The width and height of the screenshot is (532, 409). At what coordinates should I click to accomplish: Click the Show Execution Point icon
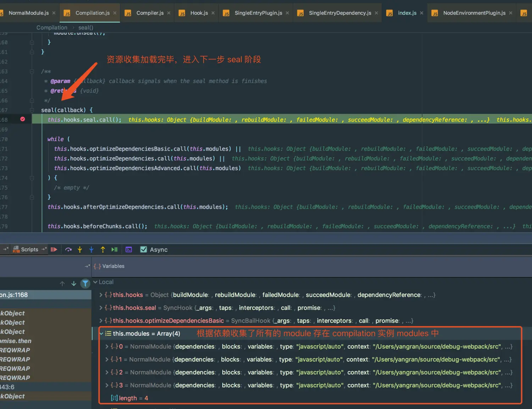click(x=54, y=250)
